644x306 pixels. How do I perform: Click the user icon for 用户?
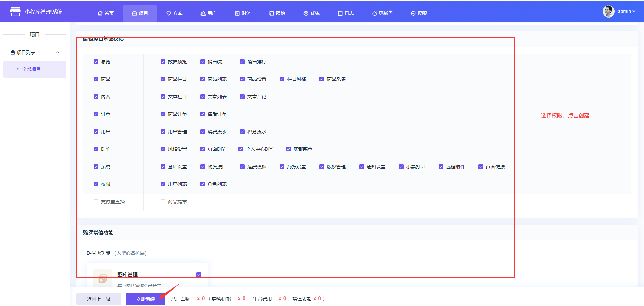[203, 13]
